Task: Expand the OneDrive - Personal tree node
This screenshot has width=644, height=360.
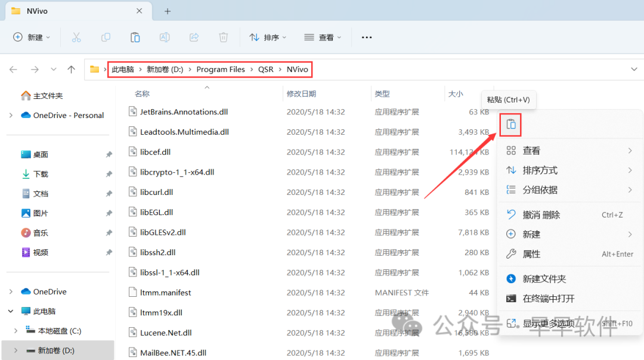Action: pyautogui.click(x=11, y=115)
